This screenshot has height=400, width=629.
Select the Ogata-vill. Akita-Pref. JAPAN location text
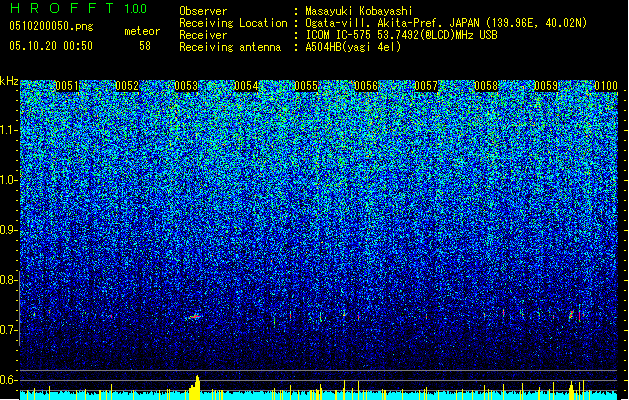point(446,23)
